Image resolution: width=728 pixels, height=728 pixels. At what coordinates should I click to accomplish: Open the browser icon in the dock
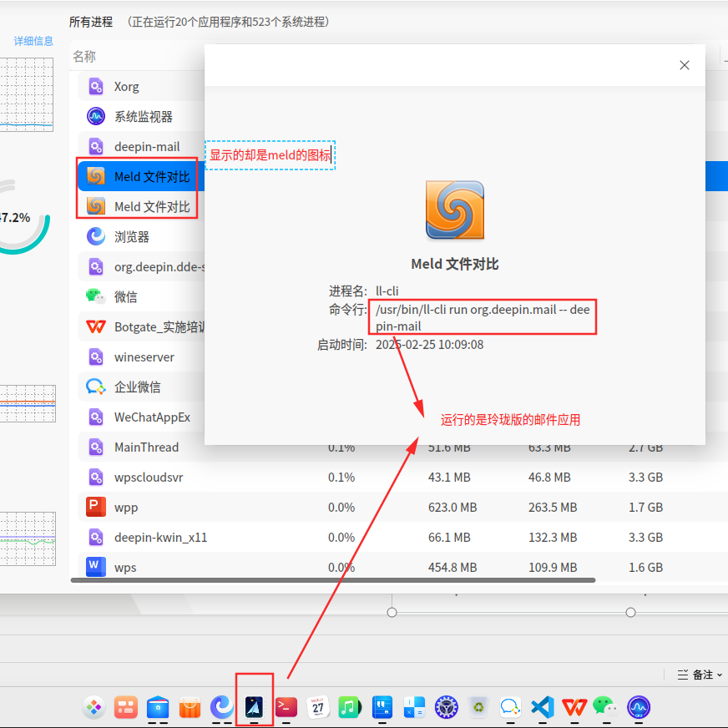pos(222,707)
